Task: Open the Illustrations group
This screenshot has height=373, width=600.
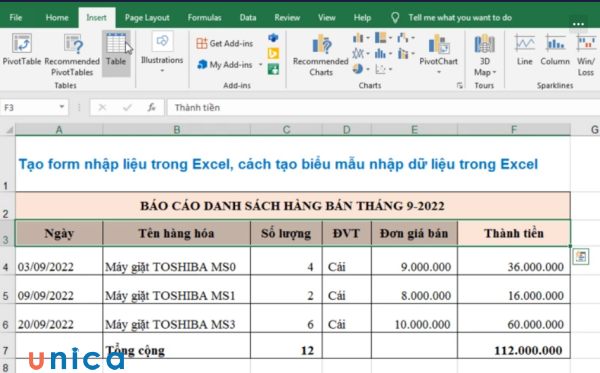Action: tap(162, 52)
